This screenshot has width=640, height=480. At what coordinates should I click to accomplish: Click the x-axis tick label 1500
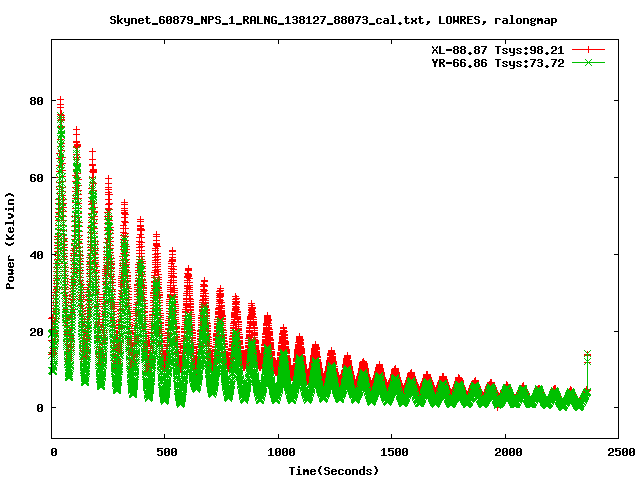pos(394,452)
